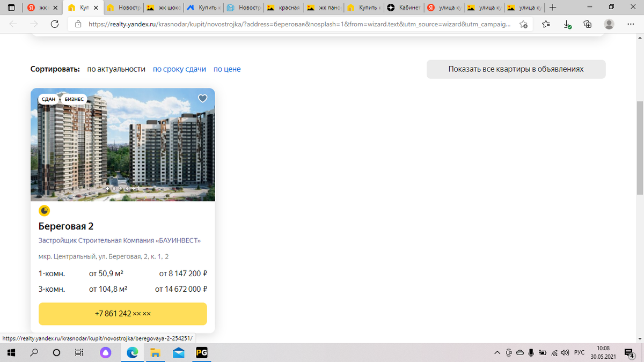Switch to the Новостр tab with mail icon
The image size is (644, 362).
pyautogui.click(x=243, y=8)
